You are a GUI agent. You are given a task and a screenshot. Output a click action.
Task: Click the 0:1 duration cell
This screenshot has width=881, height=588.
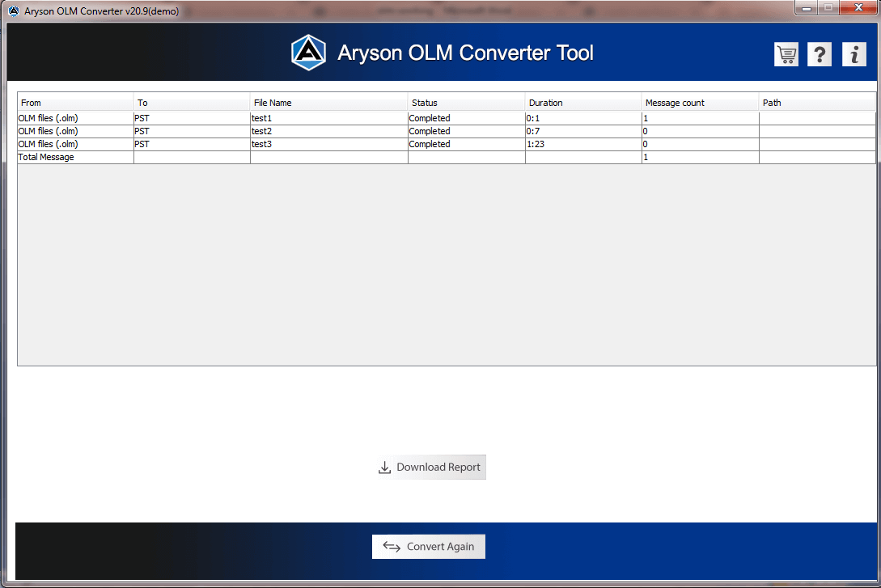point(583,118)
